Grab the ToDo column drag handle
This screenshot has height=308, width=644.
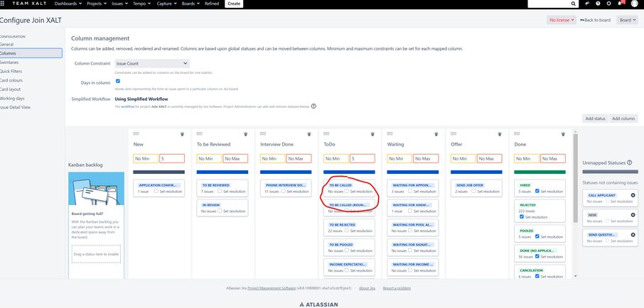coord(326,133)
